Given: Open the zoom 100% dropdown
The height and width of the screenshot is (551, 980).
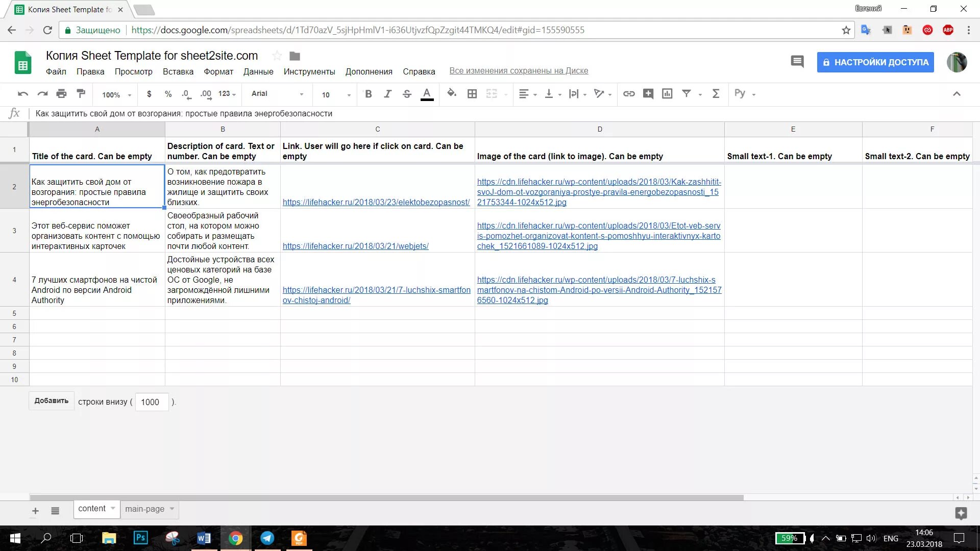Looking at the screenshot, I should [x=116, y=94].
